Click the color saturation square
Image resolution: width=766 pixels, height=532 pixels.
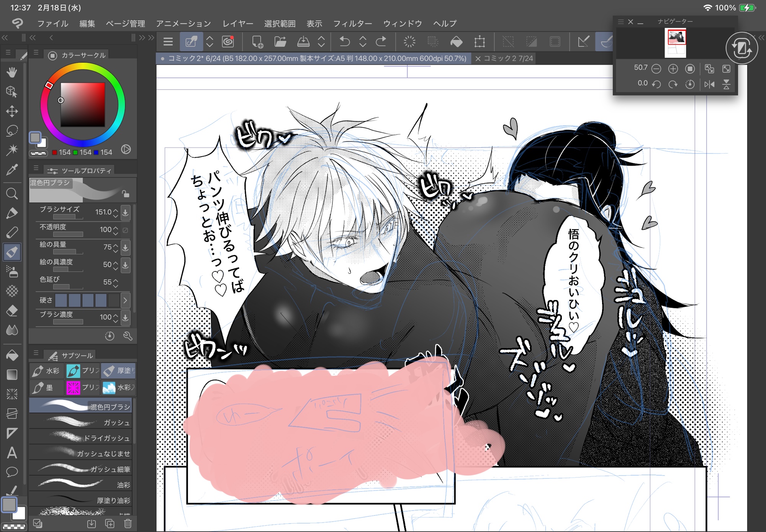coord(82,105)
